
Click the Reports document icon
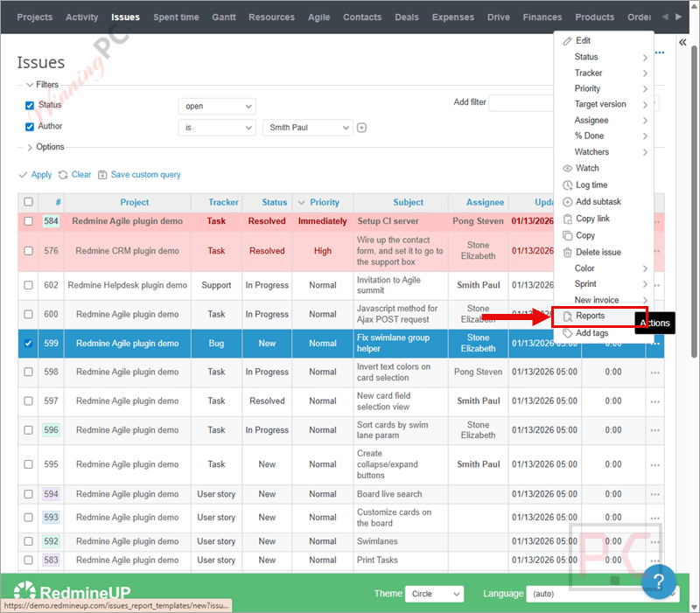click(x=567, y=317)
